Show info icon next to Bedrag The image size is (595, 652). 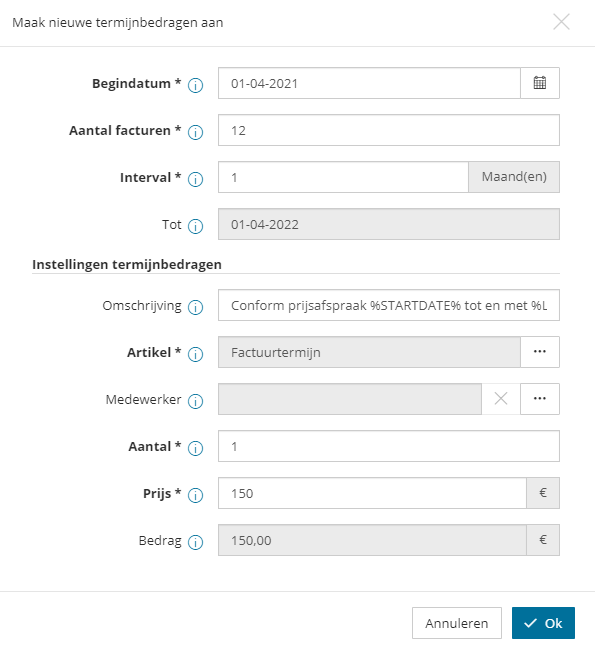coord(195,542)
